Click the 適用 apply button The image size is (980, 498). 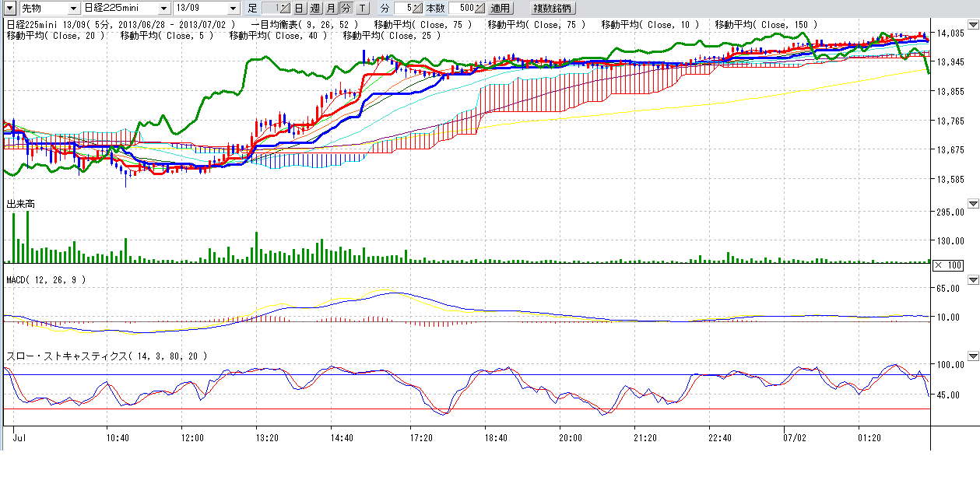click(x=501, y=9)
